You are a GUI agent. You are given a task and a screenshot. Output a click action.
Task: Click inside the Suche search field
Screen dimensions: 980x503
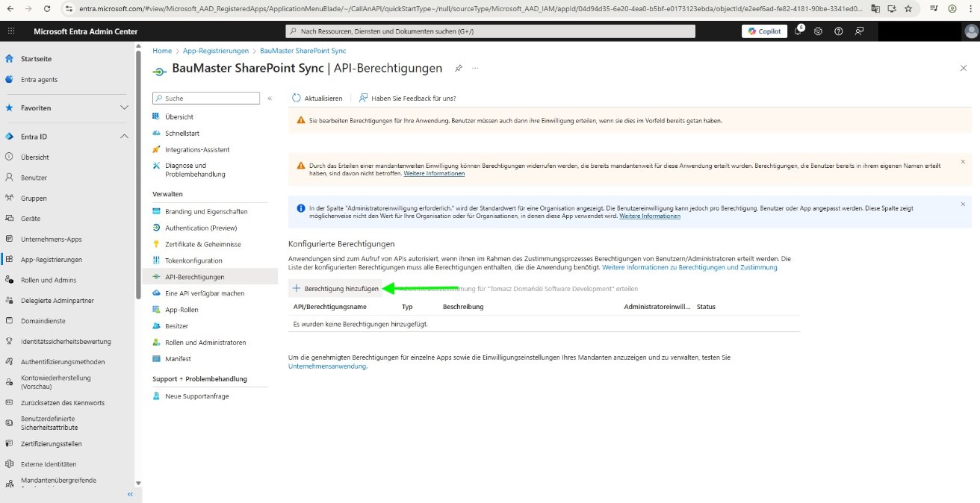205,98
